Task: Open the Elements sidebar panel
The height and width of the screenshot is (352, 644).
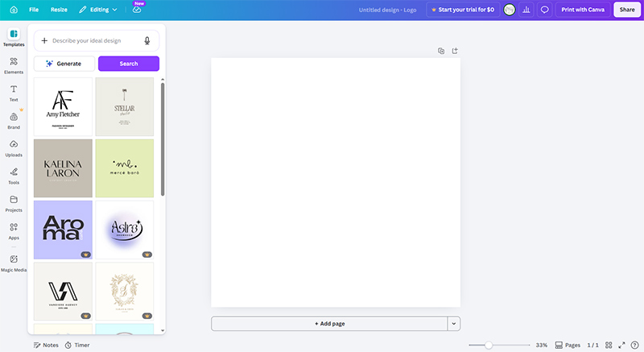Action: pos(14,65)
